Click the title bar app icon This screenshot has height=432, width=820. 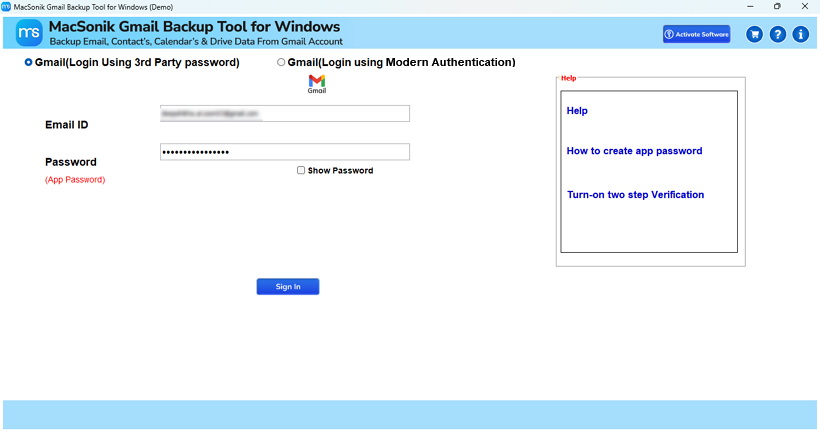6,7
